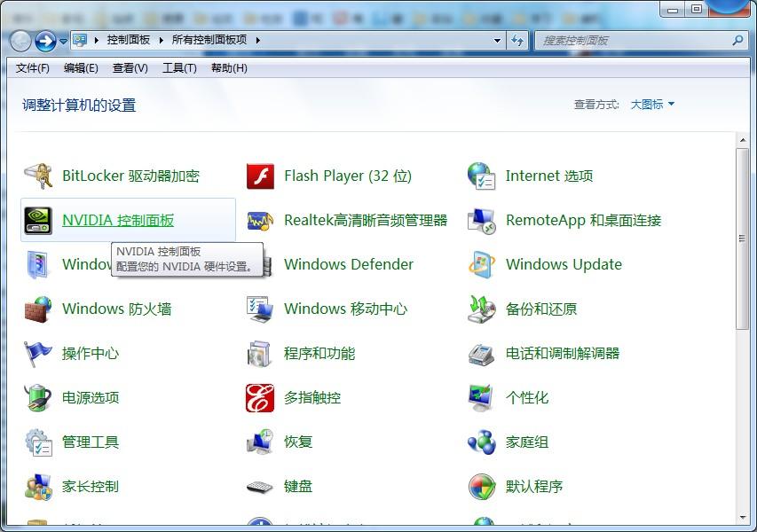Open the 电话和调制解调器 link
This screenshot has height=532, width=757.
563,354
